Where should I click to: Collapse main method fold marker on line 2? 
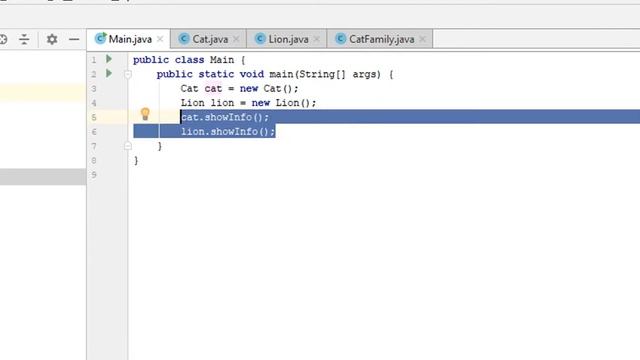click(x=128, y=74)
